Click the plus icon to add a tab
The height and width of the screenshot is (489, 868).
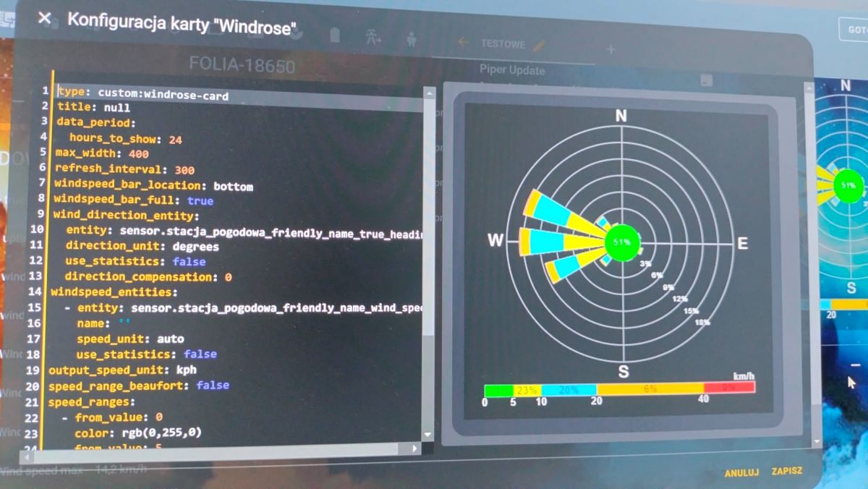610,49
